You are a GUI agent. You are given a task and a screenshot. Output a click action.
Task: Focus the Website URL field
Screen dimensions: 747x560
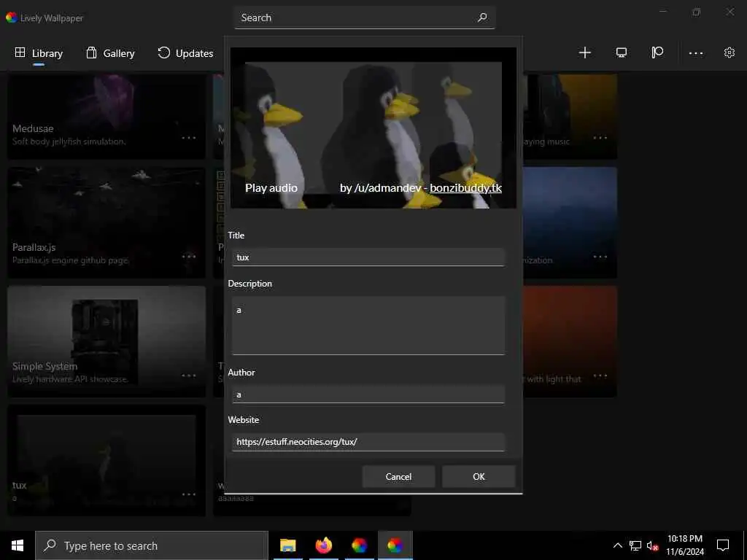click(x=368, y=442)
